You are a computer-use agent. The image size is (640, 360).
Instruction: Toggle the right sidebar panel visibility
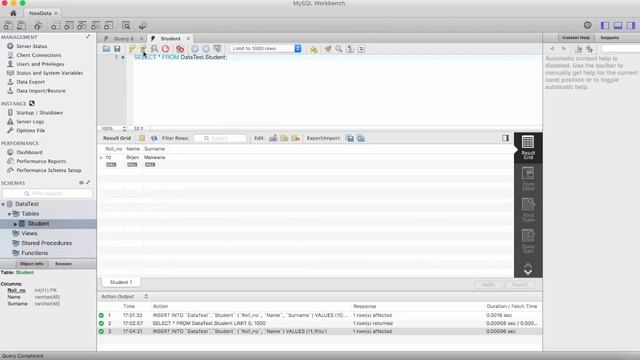tap(631, 25)
